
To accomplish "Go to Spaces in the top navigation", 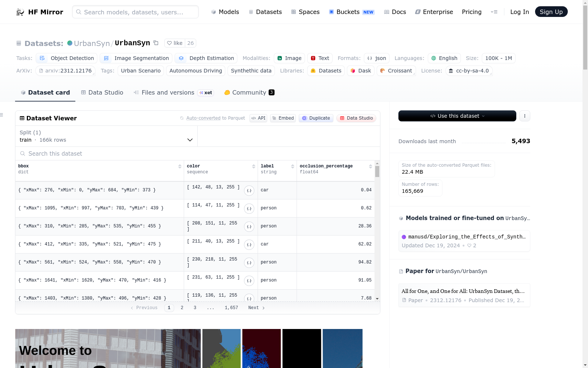I will 305,12.
